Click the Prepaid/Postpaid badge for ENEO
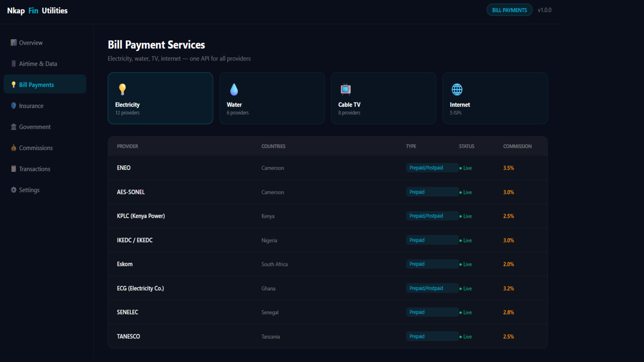644x362 pixels. [x=432, y=168]
